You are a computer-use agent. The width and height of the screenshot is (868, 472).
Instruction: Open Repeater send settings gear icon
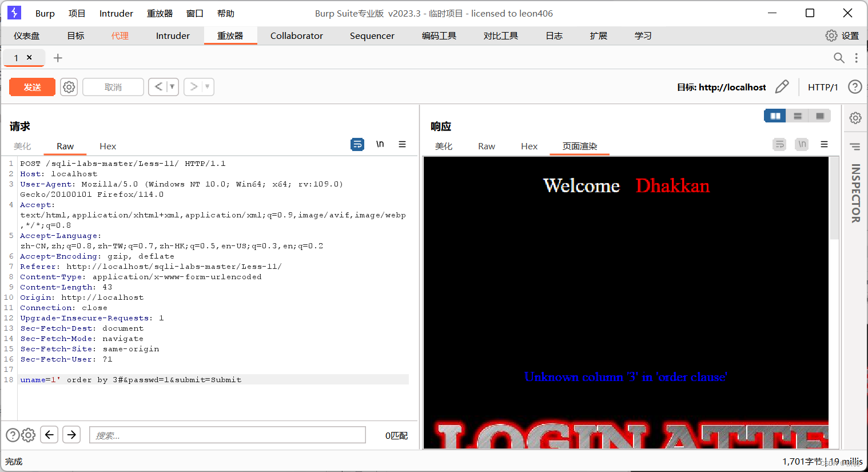pos(69,87)
